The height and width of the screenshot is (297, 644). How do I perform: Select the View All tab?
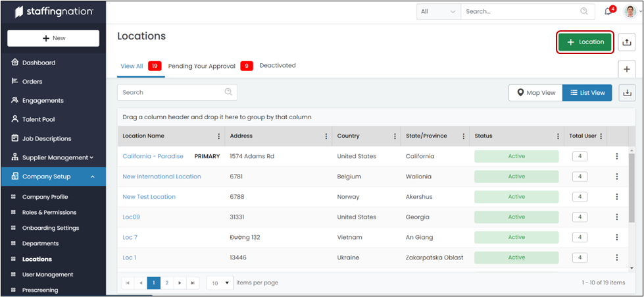point(141,66)
